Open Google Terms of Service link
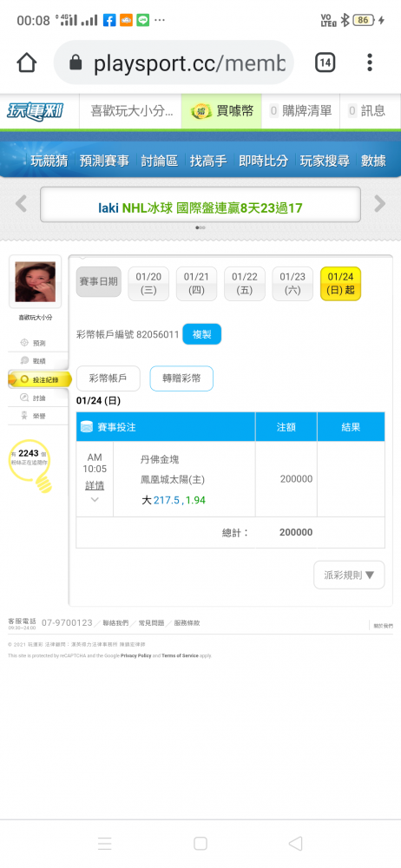Image resolution: width=401 pixels, height=868 pixels. click(x=180, y=655)
